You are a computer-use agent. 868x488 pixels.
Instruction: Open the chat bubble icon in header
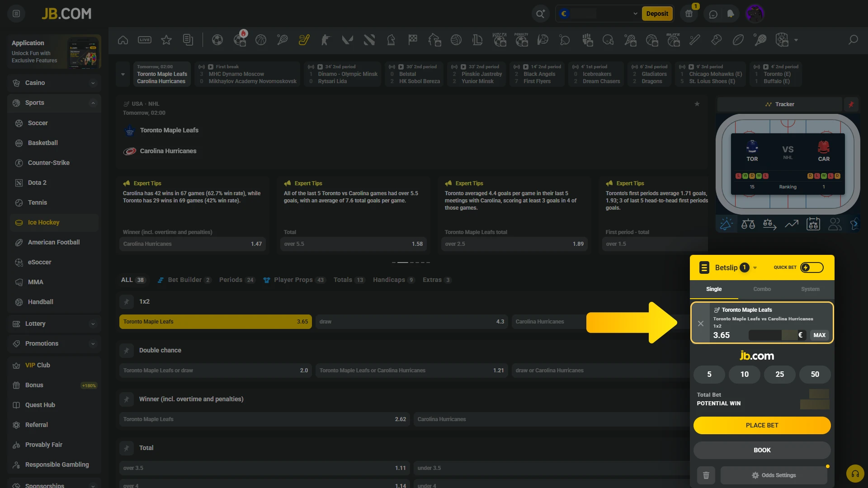click(x=713, y=14)
